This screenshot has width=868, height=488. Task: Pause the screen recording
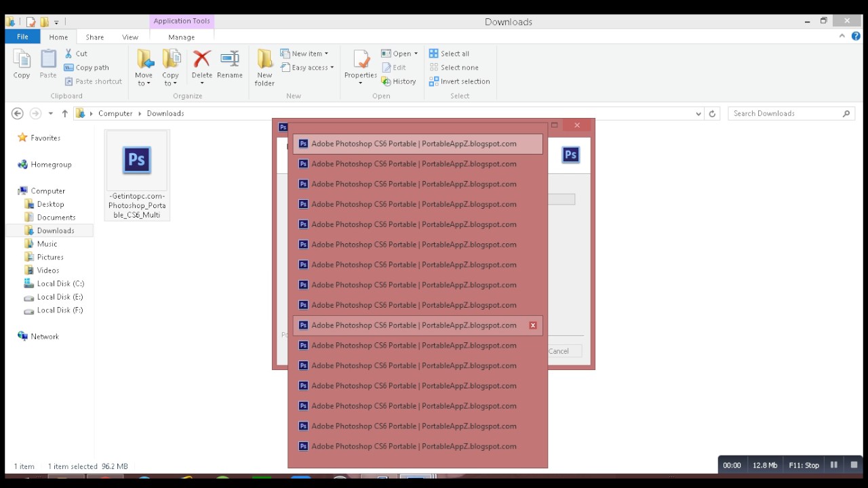[x=834, y=465]
